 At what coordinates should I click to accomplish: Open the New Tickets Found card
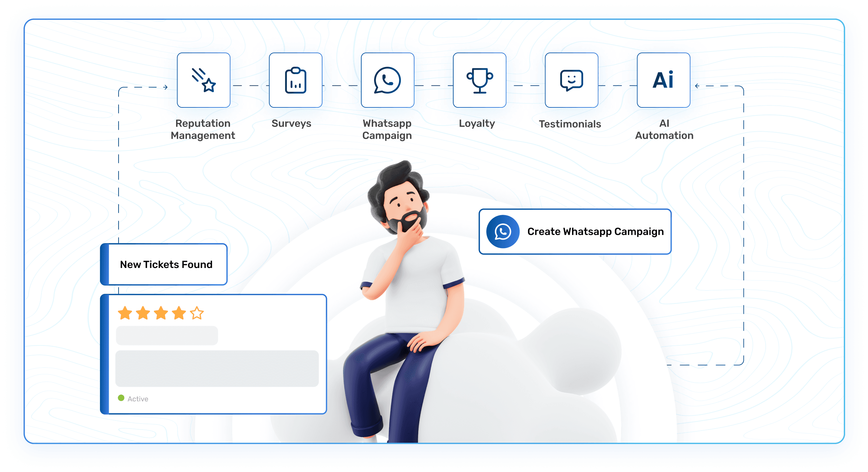tap(164, 264)
